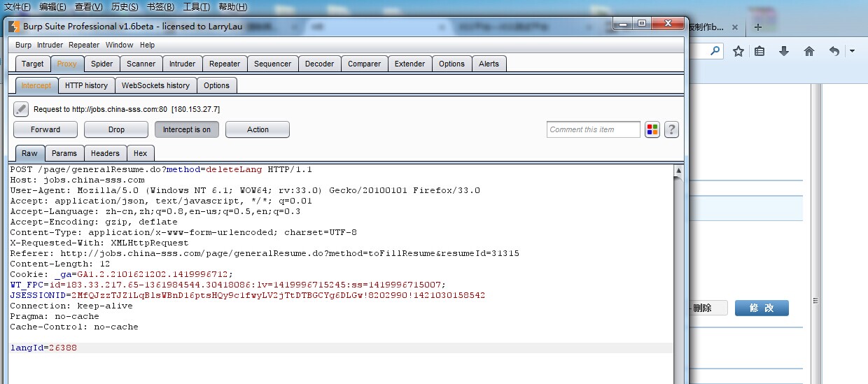Open Firefox 工具(T) menu
The width and height of the screenshot is (868, 384).
click(x=197, y=7)
